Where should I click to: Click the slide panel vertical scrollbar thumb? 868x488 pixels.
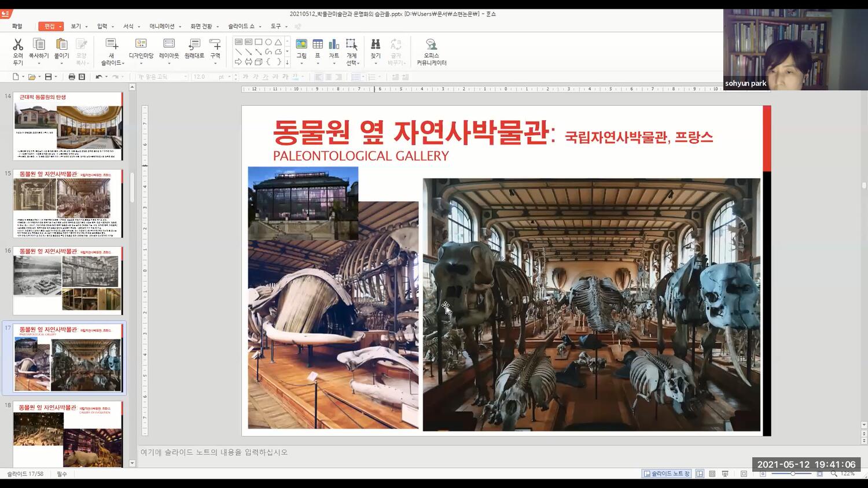pos(132,188)
